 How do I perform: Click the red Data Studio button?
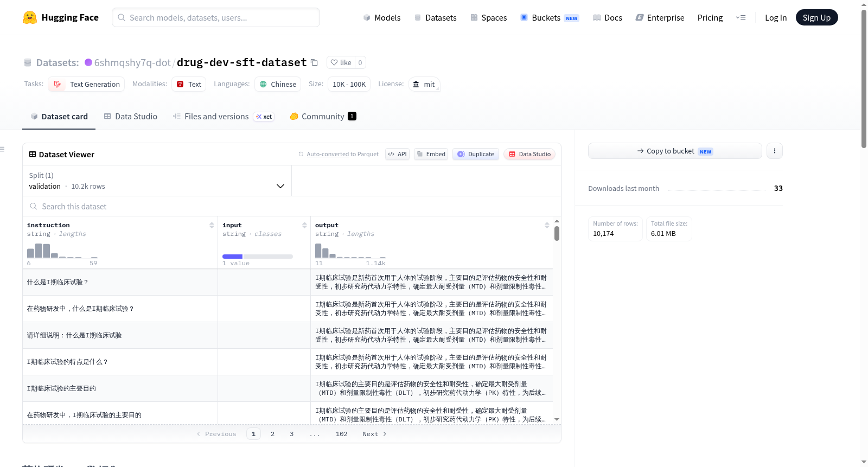(529, 154)
